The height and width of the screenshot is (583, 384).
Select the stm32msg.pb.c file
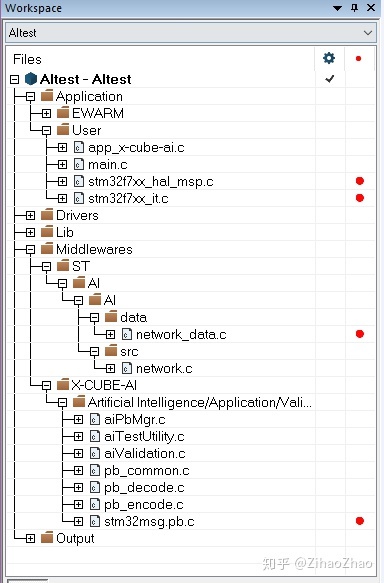pyautogui.click(x=149, y=522)
